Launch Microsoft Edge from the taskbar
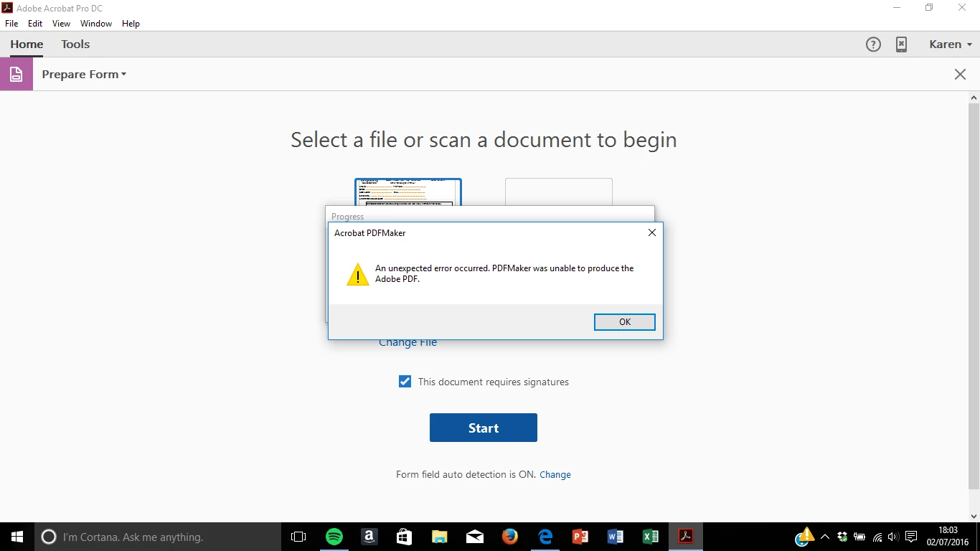 pyautogui.click(x=545, y=537)
